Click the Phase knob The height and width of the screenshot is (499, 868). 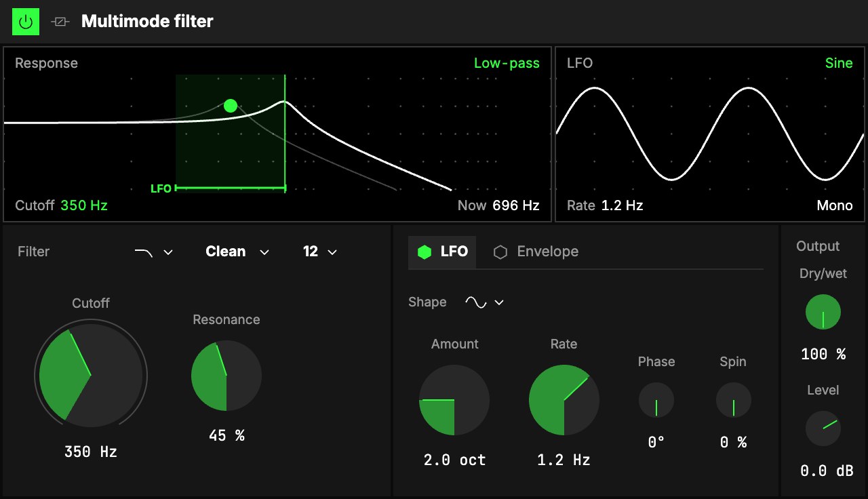(x=656, y=400)
